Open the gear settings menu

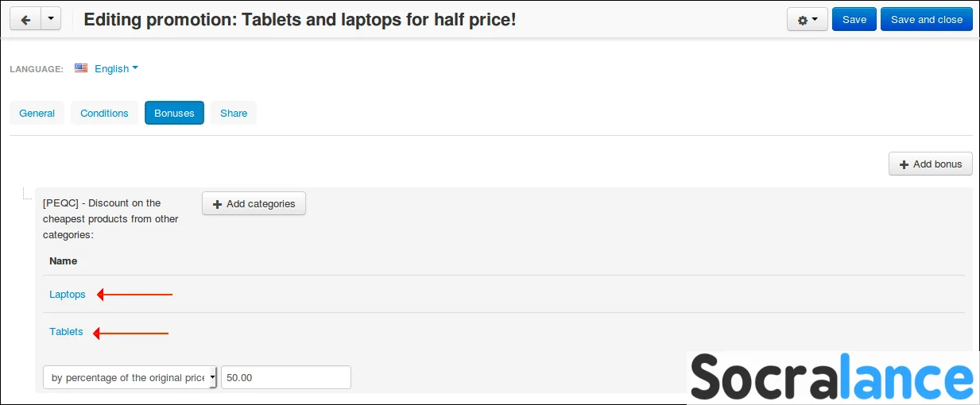[808, 20]
